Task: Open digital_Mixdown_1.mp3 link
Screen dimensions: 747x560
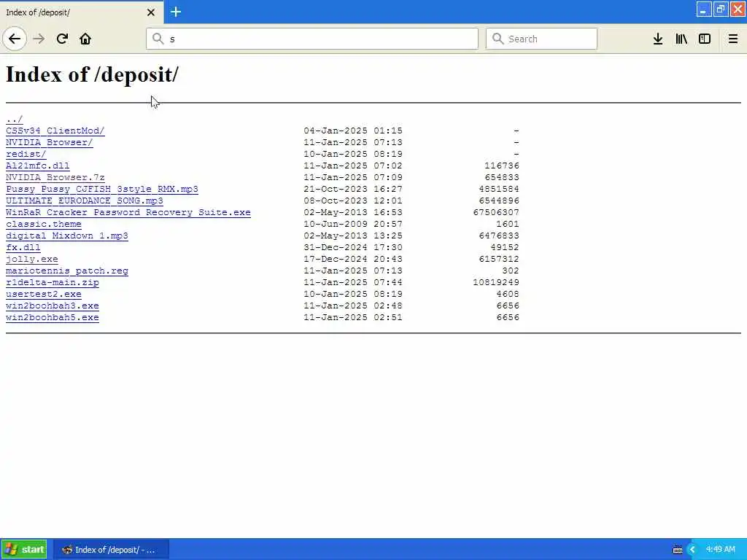Action: click(x=66, y=236)
